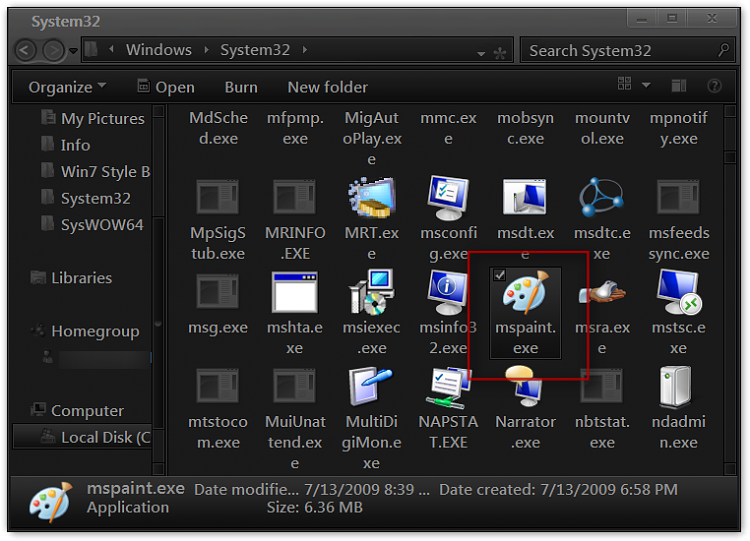Viewport: 750px width, 541px height.
Task: Expand the System32 breadcrumb arrow
Action: [305, 50]
